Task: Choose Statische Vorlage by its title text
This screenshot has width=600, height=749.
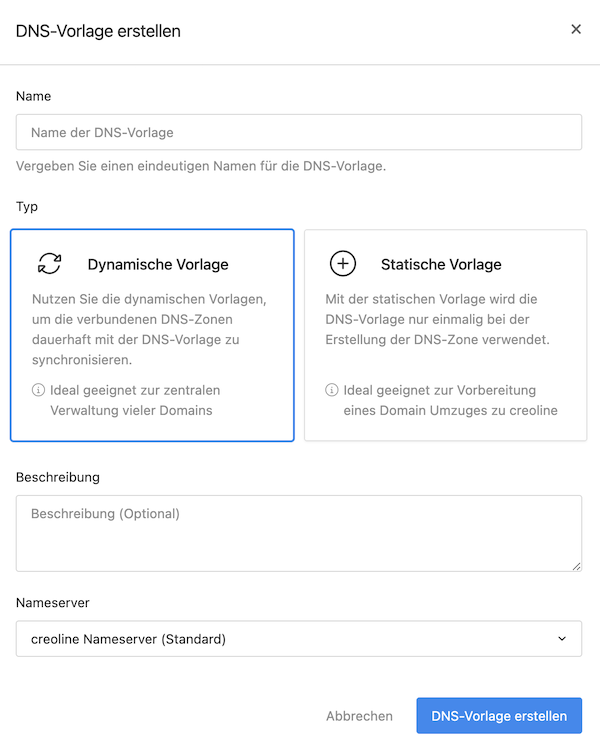Action: [441, 264]
